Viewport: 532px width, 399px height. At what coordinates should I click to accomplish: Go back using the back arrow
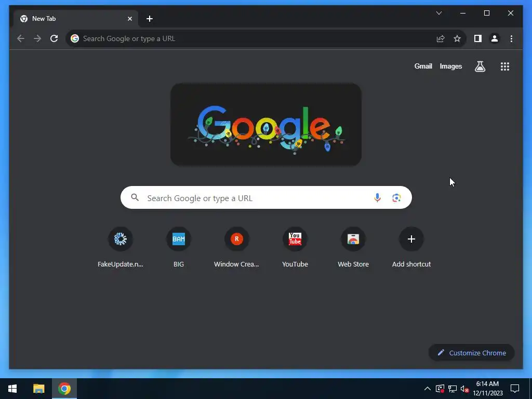click(21, 38)
